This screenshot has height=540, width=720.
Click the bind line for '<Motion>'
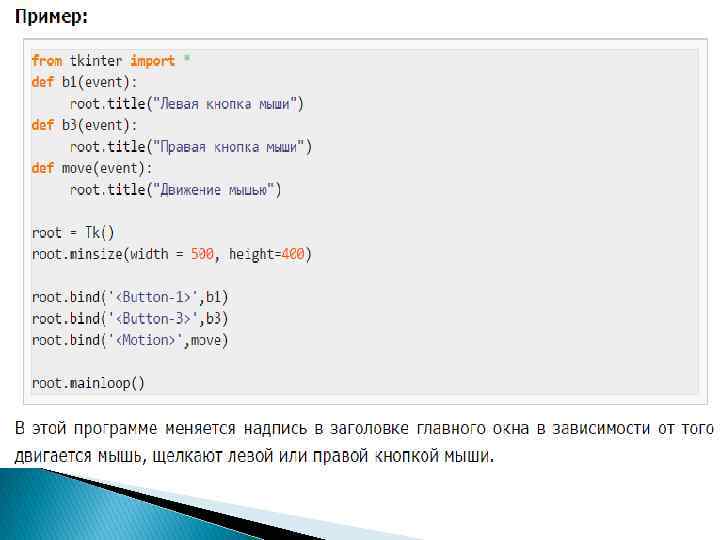point(130,340)
